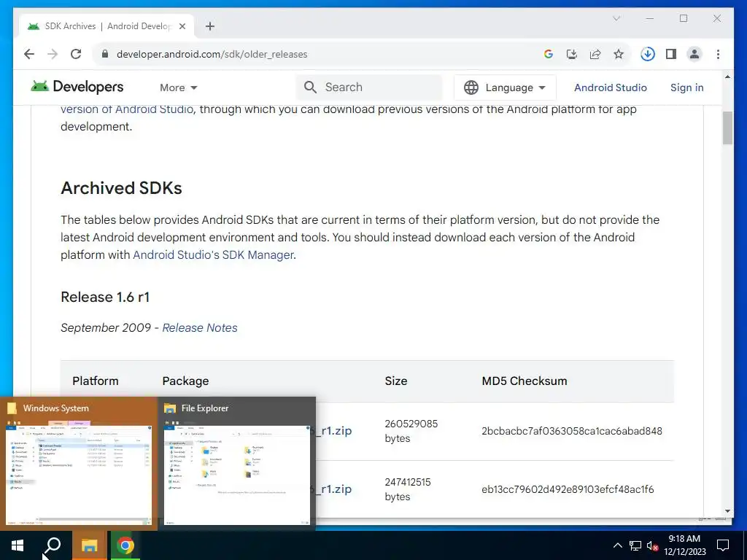
Task: Select the 247412515 bytes size cell
Action: pyautogui.click(x=408, y=489)
